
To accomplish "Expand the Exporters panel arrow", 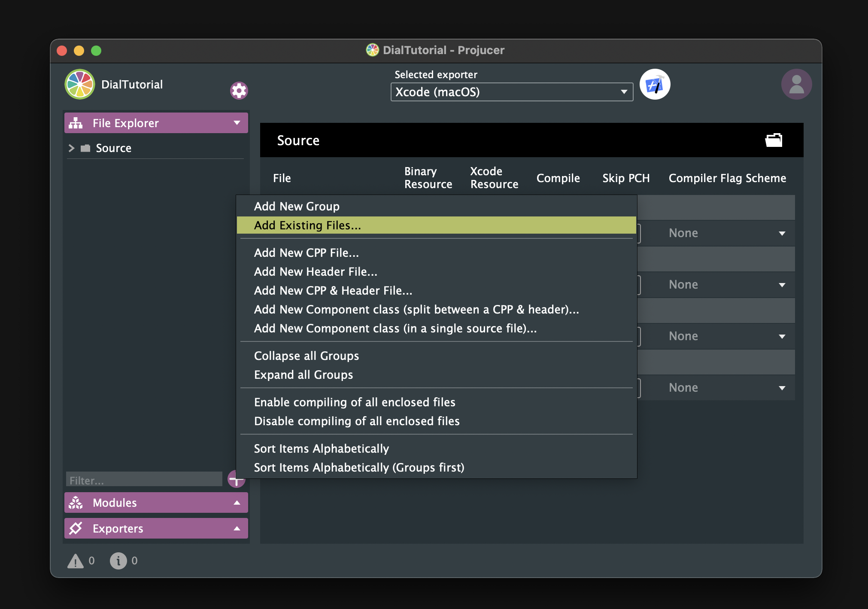I will [x=237, y=528].
